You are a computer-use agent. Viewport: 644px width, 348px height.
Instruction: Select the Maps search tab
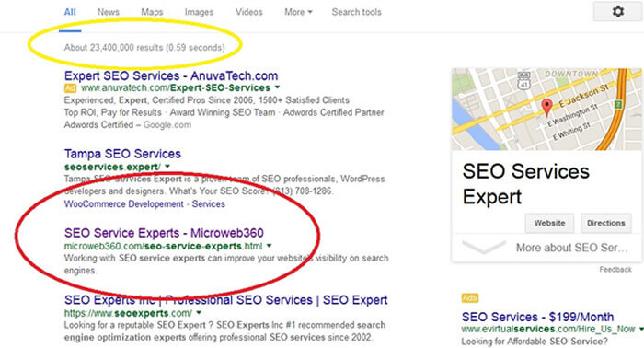[x=152, y=12]
